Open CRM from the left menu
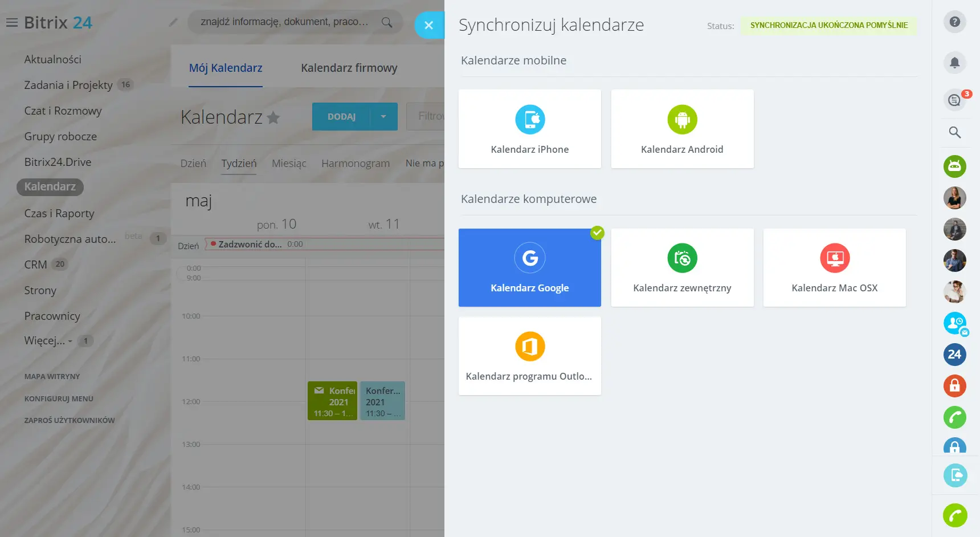This screenshot has width=980, height=537. (35, 265)
